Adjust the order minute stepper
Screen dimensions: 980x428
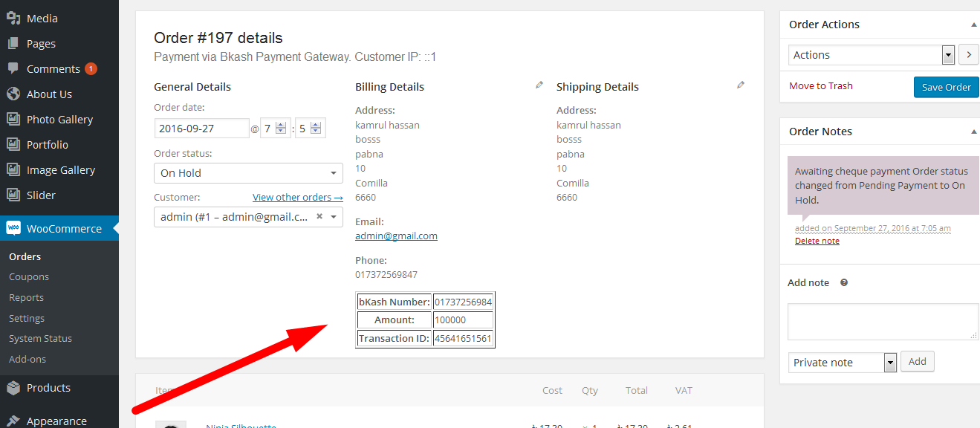[316, 128]
